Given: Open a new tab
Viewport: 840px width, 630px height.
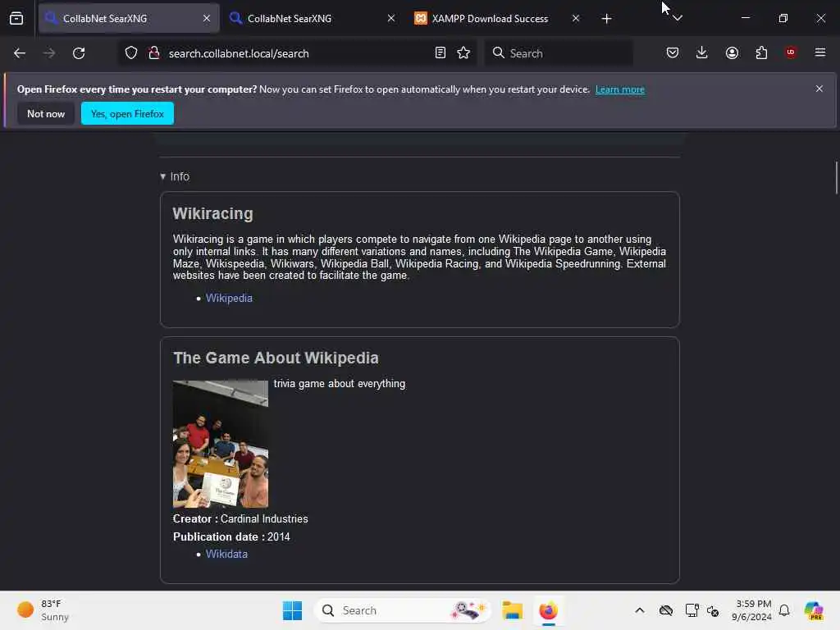Looking at the screenshot, I should coord(606,19).
